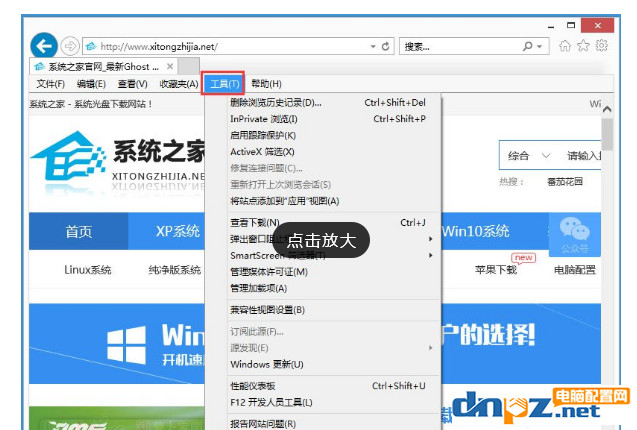Image resolution: width=637 pixels, height=430 pixels.
Task: Open 编辑(E) menu
Action: click(91, 84)
